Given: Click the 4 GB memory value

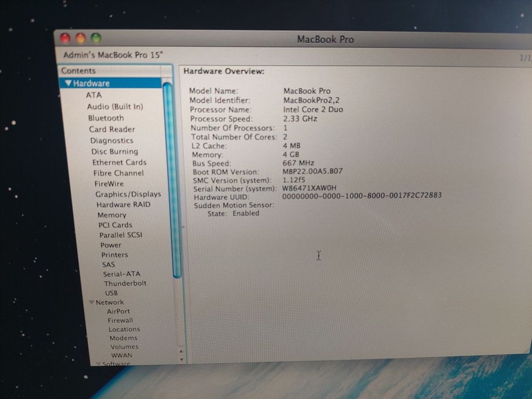Looking at the screenshot, I should point(291,154).
